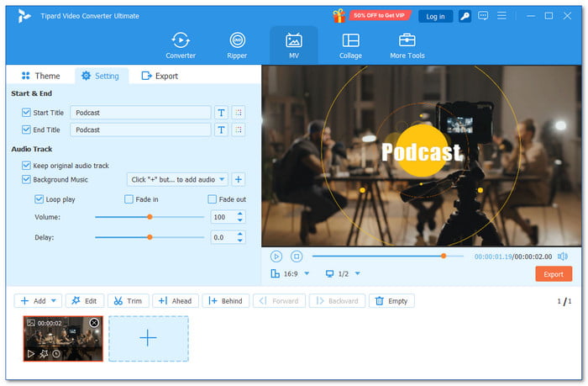Click the Forward move button
This screenshot has height=386, width=588.
[280, 301]
